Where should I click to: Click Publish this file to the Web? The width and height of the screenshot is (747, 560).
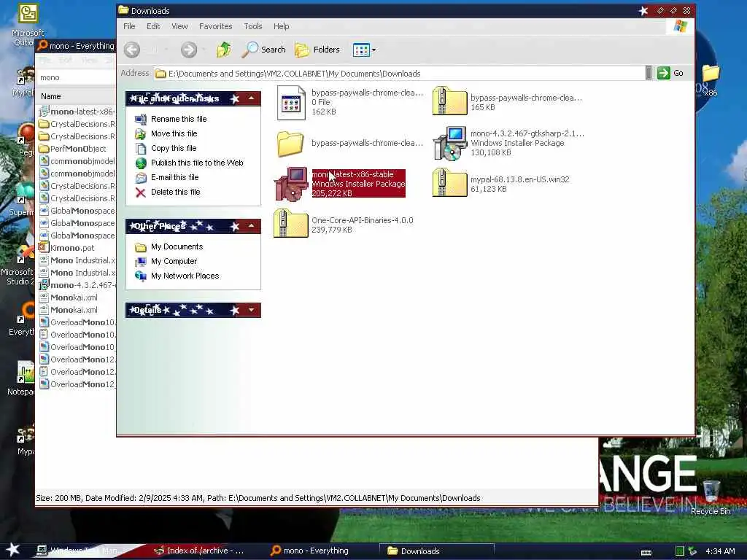click(197, 163)
